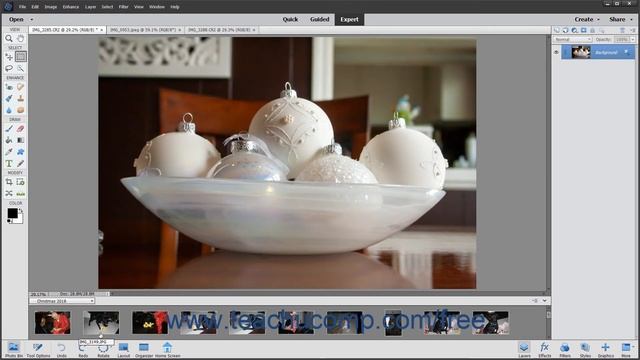The image size is (640, 360).
Task: Click the Layout button
Action: point(123,350)
